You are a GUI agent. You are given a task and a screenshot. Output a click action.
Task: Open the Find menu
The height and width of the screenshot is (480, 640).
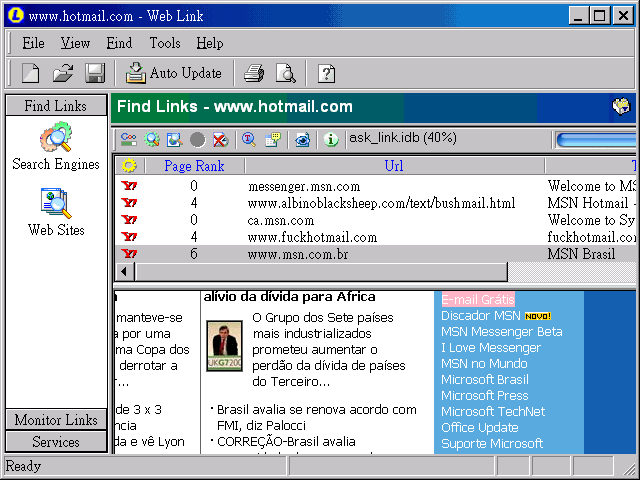click(119, 43)
